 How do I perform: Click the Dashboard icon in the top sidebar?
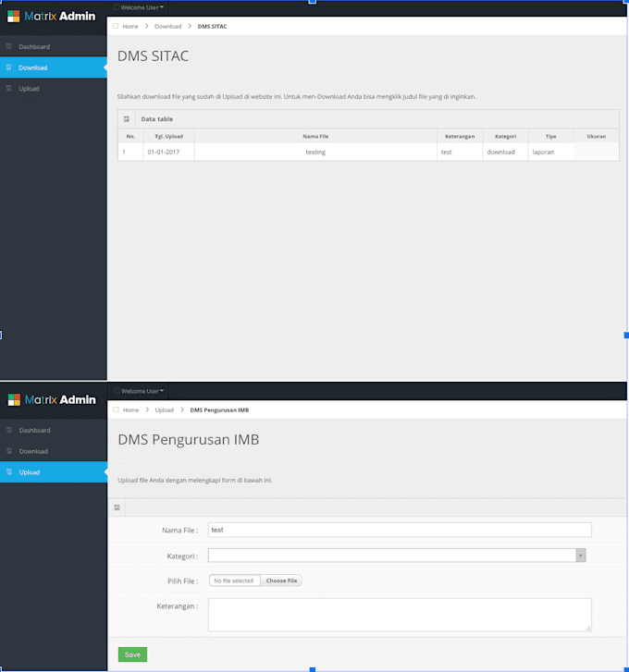pos(8,46)
